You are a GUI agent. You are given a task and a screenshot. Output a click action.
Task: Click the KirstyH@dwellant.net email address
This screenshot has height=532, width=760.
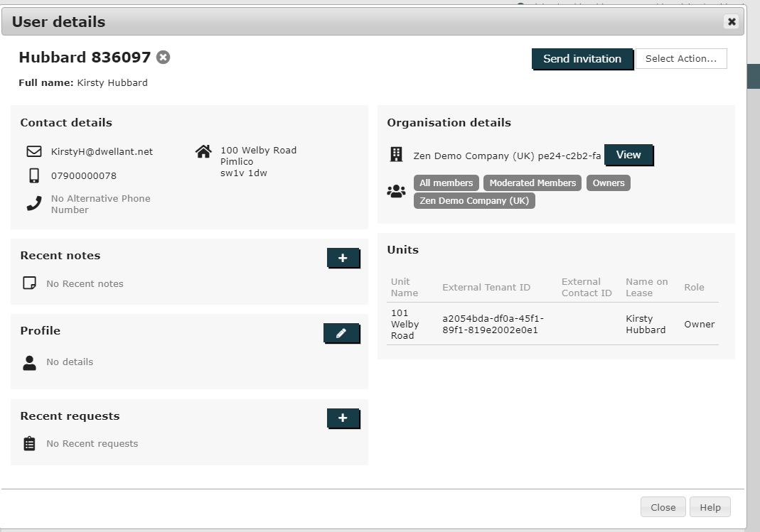[x=102, y=151]
